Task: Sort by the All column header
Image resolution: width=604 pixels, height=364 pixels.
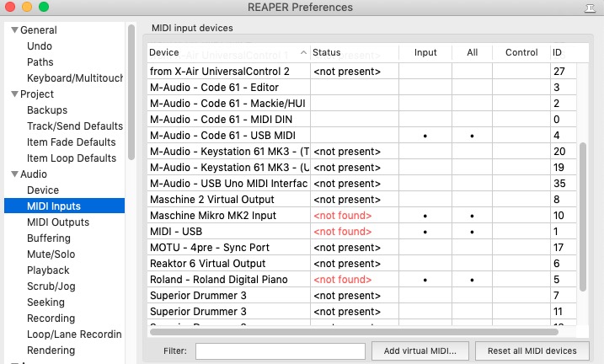Action: (473, 53)
